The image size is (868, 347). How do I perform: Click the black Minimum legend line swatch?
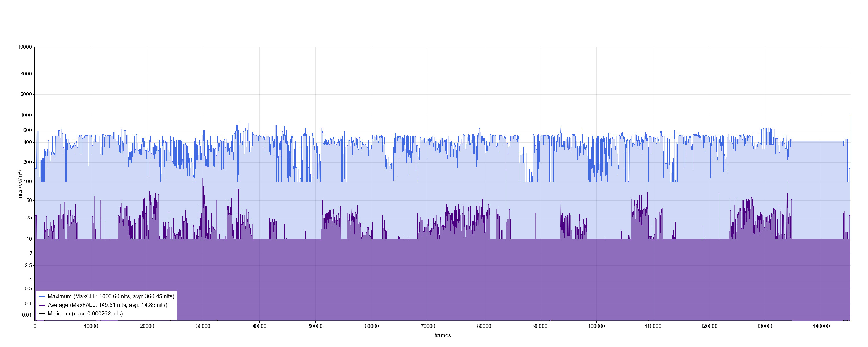tap(42, 314)
